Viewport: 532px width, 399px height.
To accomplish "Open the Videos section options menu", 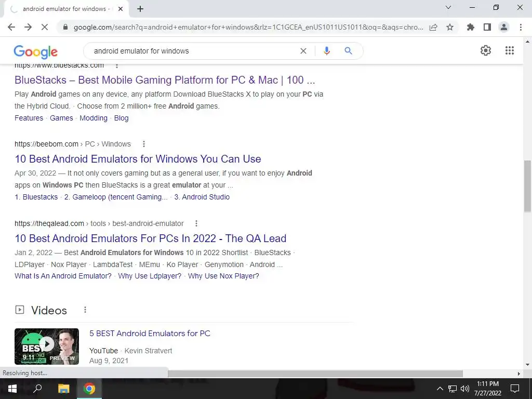I will pyautogui.click(x=85, y=310).
